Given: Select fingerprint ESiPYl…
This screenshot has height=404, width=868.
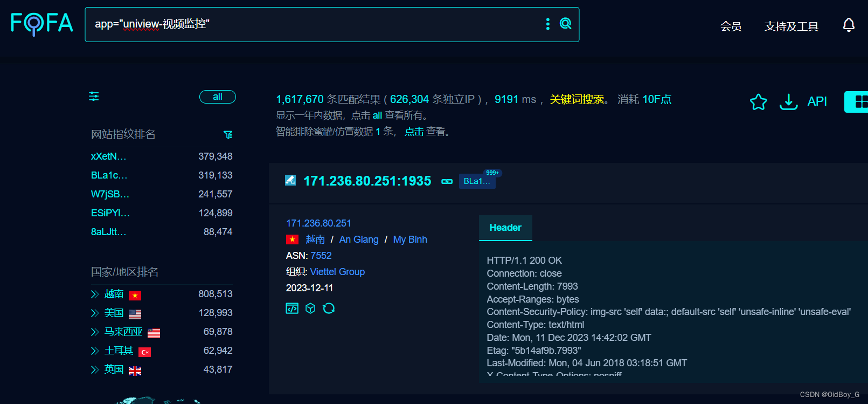Looking at the screenshot, I should point(110,213).
